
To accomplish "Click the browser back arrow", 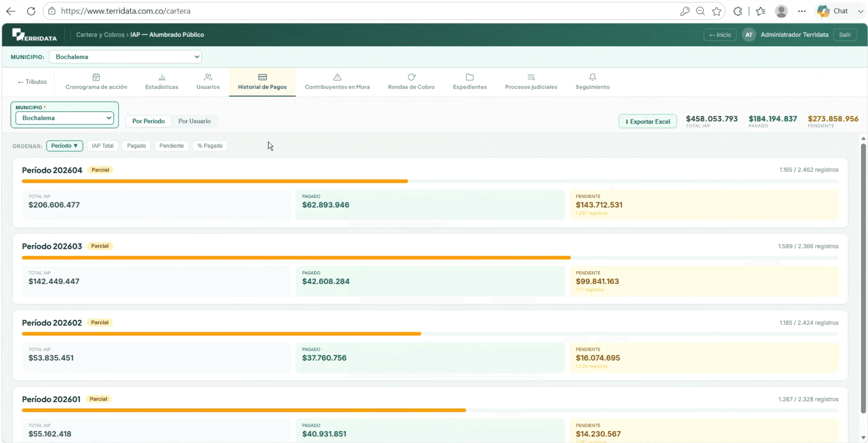I will pos(11,11).
